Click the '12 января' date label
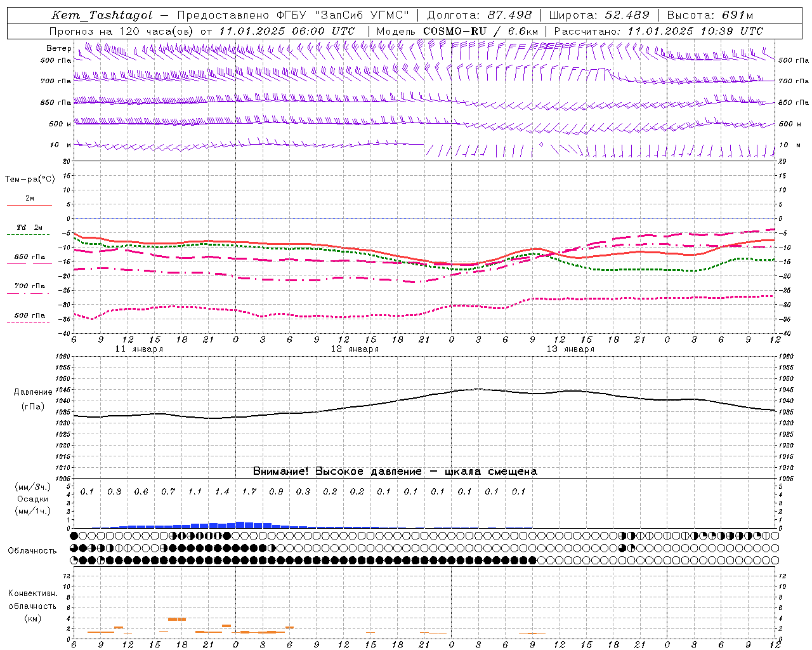This screenshot has width=812, height=650. tap(355, 349)
